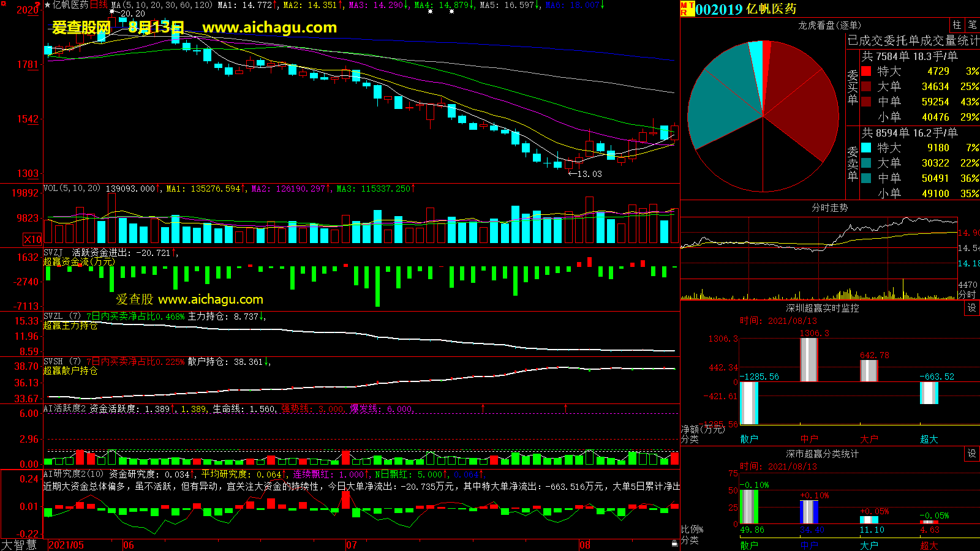Click the star icon before 亿帆医药 chart title
This screenshot has height=551, width=980.
point(48,5)
